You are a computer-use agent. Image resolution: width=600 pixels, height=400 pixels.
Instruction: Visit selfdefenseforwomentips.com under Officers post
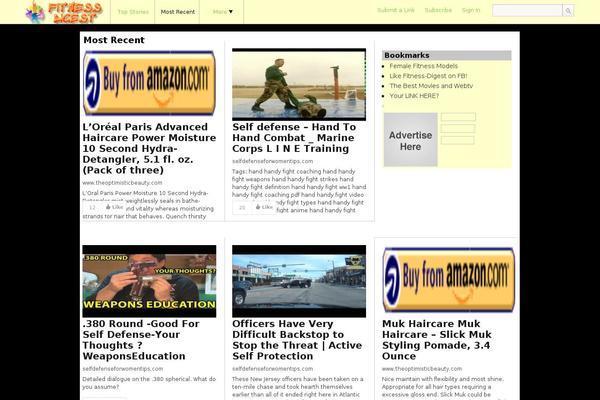272,369
